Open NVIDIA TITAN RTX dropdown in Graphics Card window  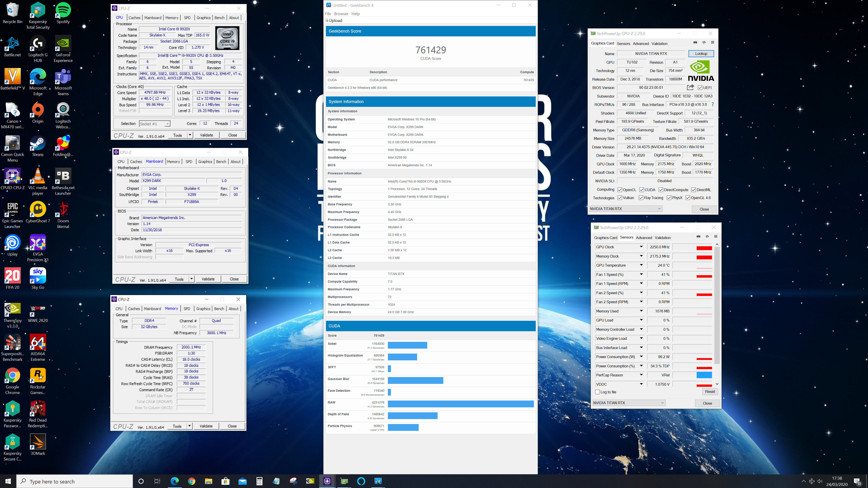click(626, 209)
